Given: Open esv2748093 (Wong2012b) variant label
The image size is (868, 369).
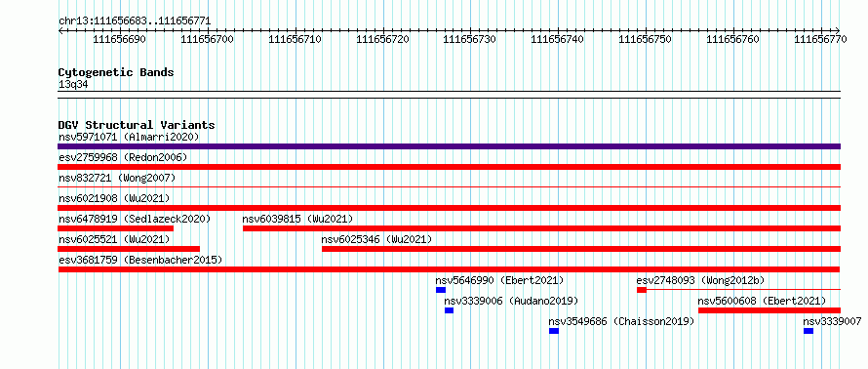Looking at the screenshot, I should click(700, 280).
